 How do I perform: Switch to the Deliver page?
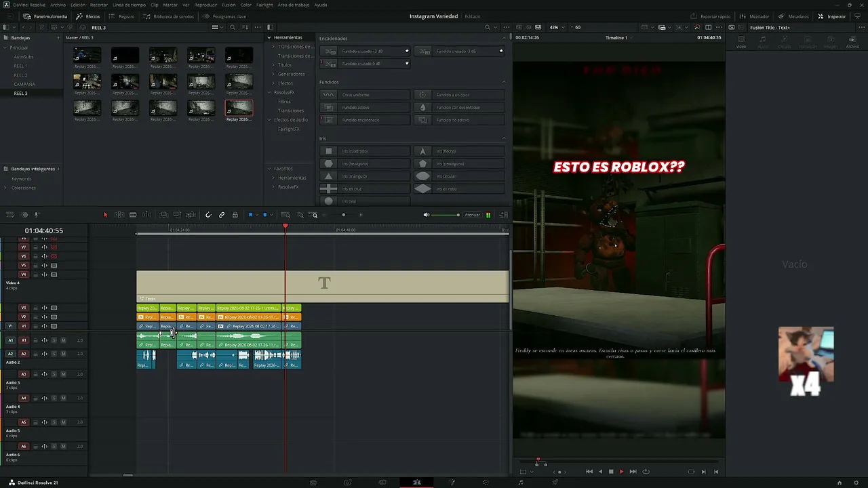555,483
